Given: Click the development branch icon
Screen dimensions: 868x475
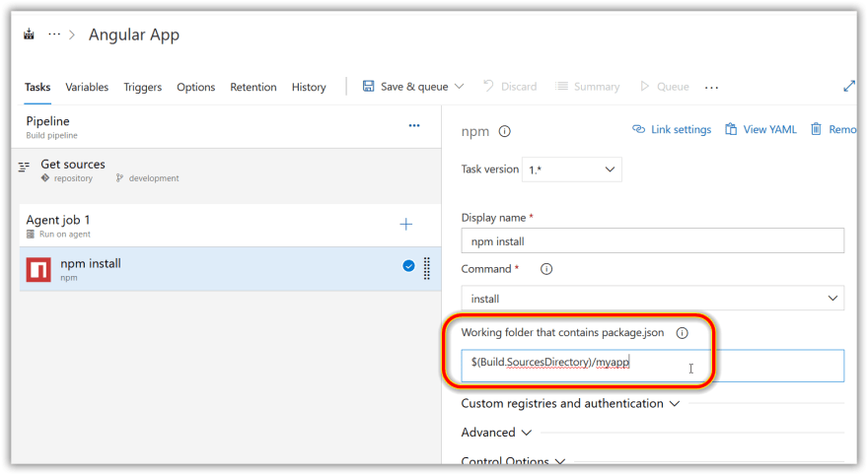Looking at the screenshot, I should (119, 178).
